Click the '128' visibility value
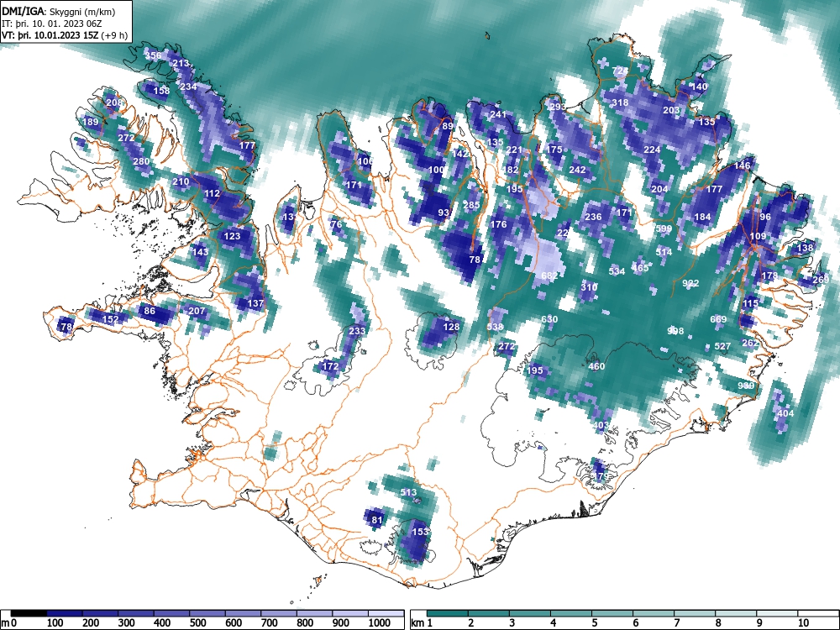840x630 pixels. point(452,328)
